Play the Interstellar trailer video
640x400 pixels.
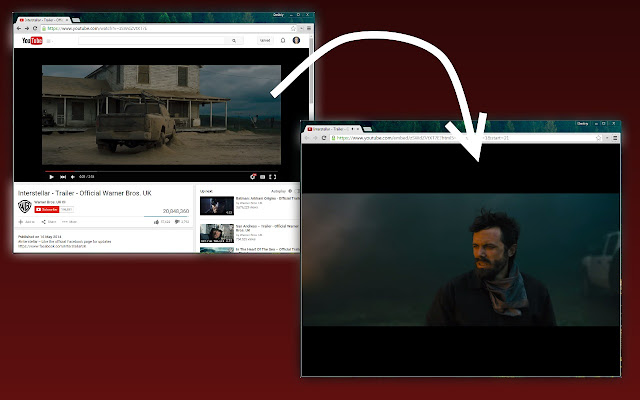click(51, 177)
